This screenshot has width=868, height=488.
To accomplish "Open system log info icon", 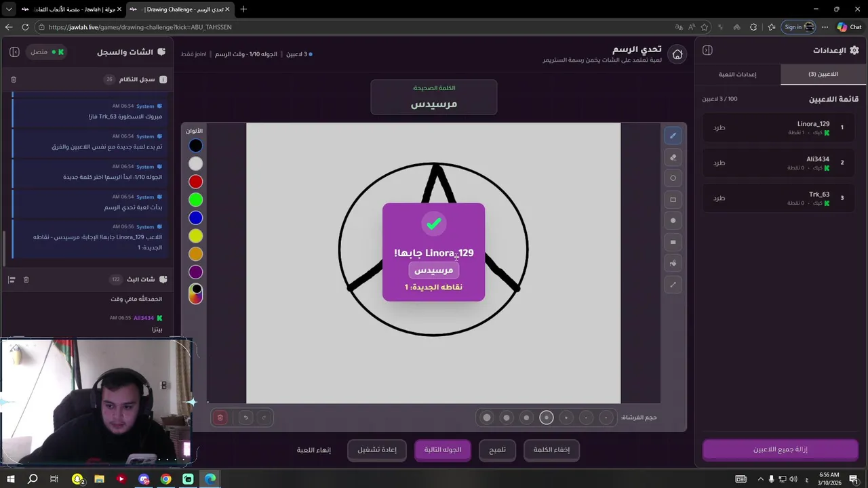I will tap(163, 79).
